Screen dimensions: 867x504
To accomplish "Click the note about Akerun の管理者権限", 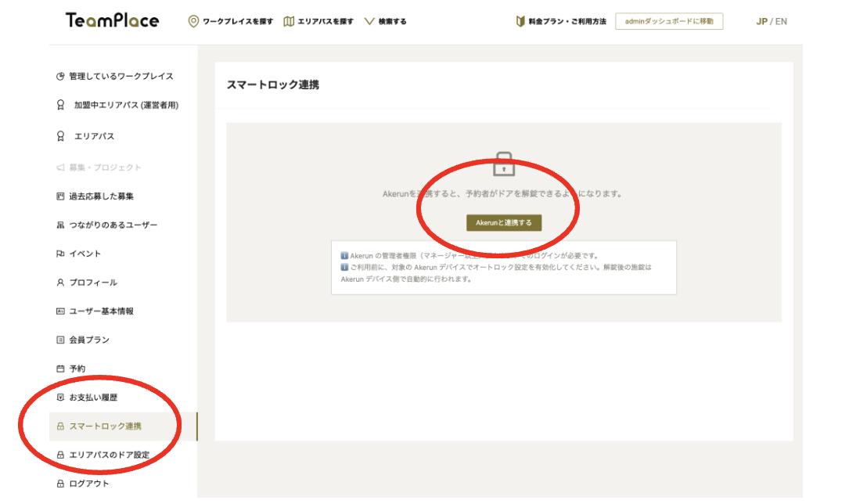I will 474,256.
